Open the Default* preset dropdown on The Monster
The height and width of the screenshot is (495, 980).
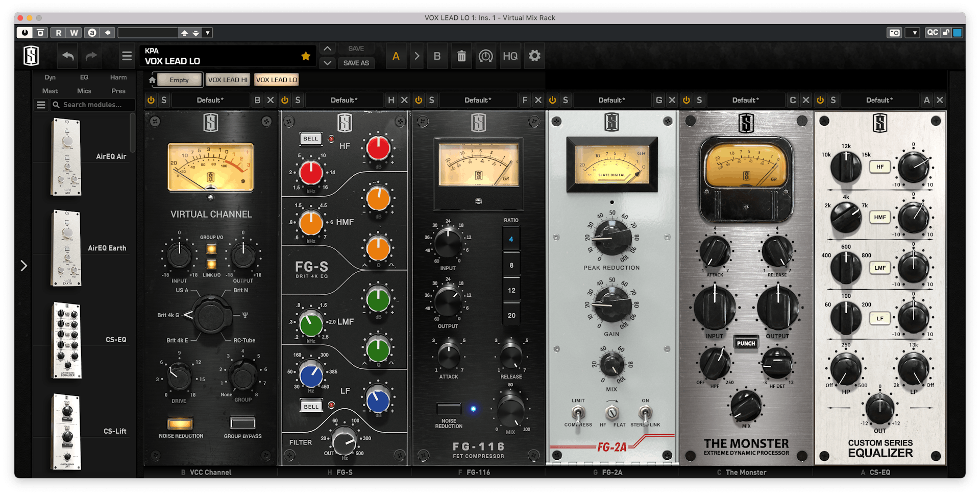point(745,100)
